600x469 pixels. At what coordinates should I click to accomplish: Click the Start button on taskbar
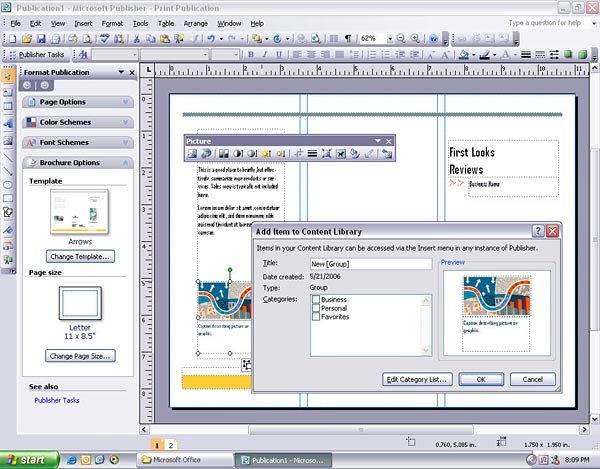[x=29, y=459]
